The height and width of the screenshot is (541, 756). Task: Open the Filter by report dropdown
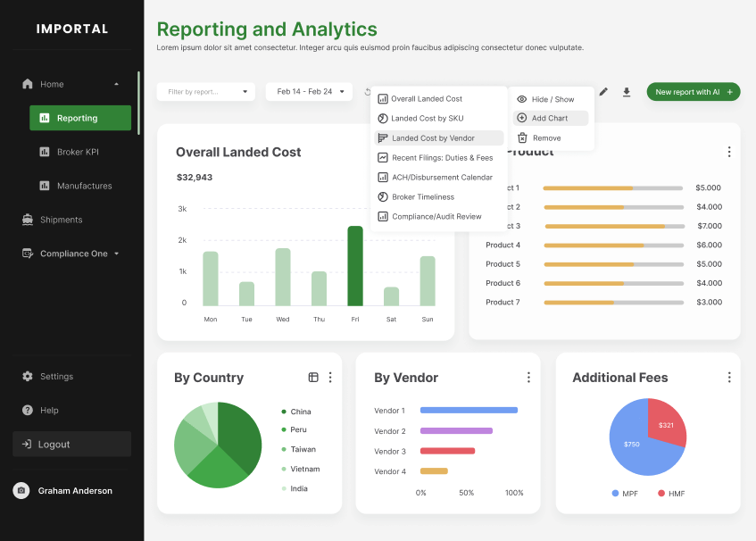tap(205, 91)
